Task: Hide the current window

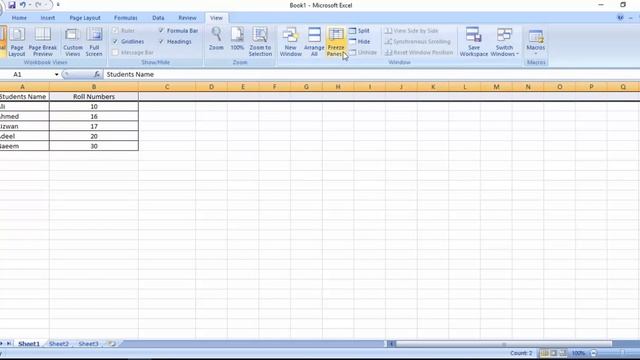Action: click(x=359, y=42)
